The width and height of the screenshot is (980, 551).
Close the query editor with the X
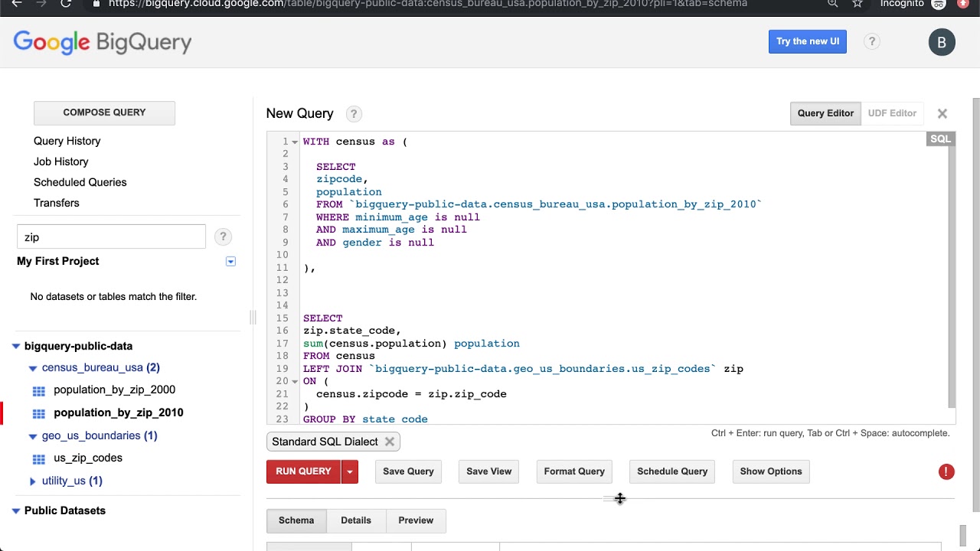(942, 113)
